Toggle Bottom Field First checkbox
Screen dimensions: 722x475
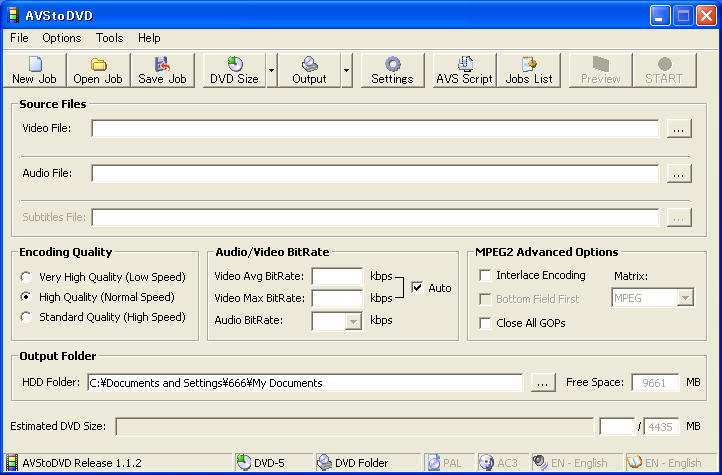click(x=485, y=299)
